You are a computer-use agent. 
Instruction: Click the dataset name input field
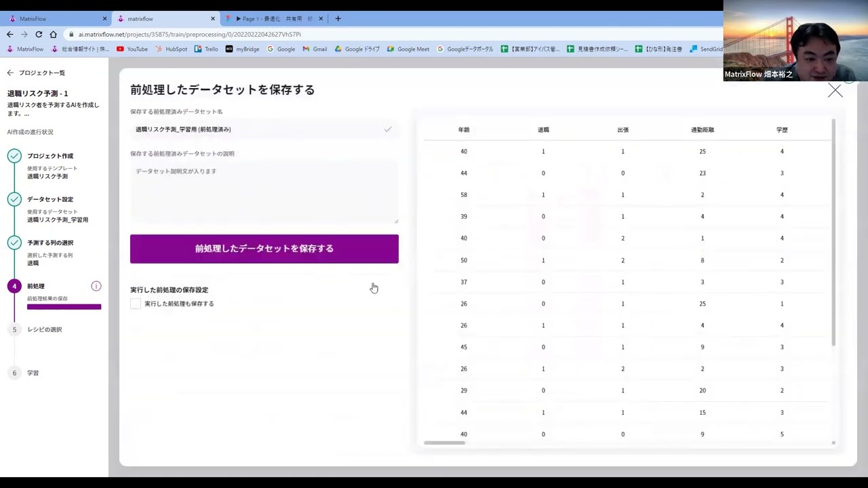tap(258, 129)
